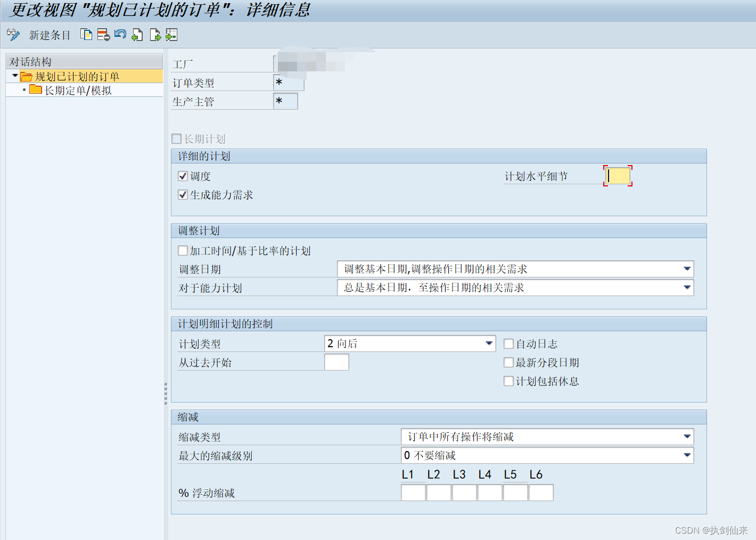This screenshot has height=540, width=756.
Task: Enable the 计划包括休息 checkbox
Action: pyautogui.click(x=508, y=381)
